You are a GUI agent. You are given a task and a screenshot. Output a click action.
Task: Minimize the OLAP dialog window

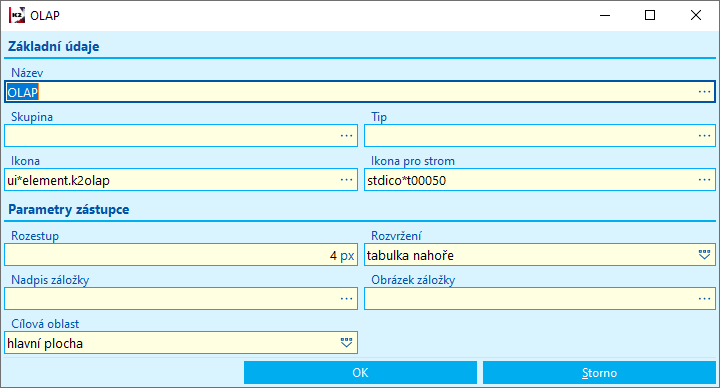(x=605, y=15)
